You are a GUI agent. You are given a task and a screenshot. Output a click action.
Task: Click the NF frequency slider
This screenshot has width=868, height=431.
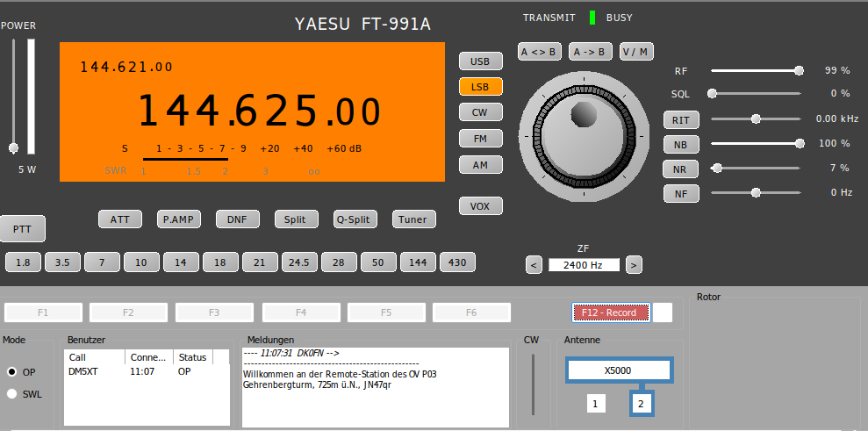tap(757, 193)
